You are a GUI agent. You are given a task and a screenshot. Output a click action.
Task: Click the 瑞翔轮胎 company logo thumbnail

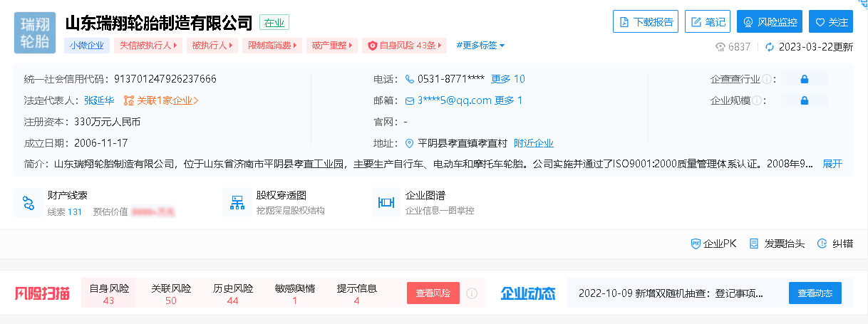point(35,33)
